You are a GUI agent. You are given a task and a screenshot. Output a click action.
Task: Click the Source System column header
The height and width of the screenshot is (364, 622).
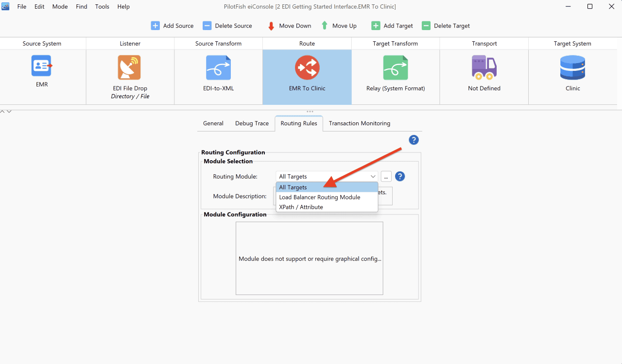point(42,44)
